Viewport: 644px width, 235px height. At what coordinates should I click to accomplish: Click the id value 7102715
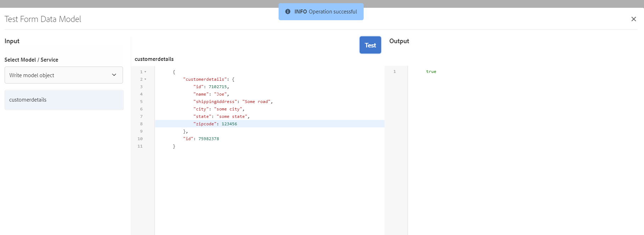[218, 87]
